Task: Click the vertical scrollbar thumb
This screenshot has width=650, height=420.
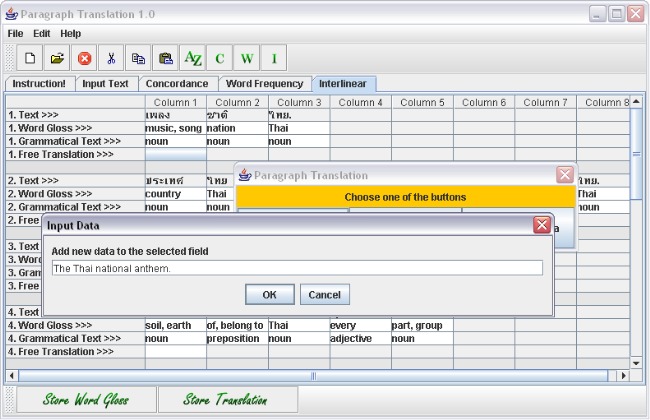Action: (636, 154)
